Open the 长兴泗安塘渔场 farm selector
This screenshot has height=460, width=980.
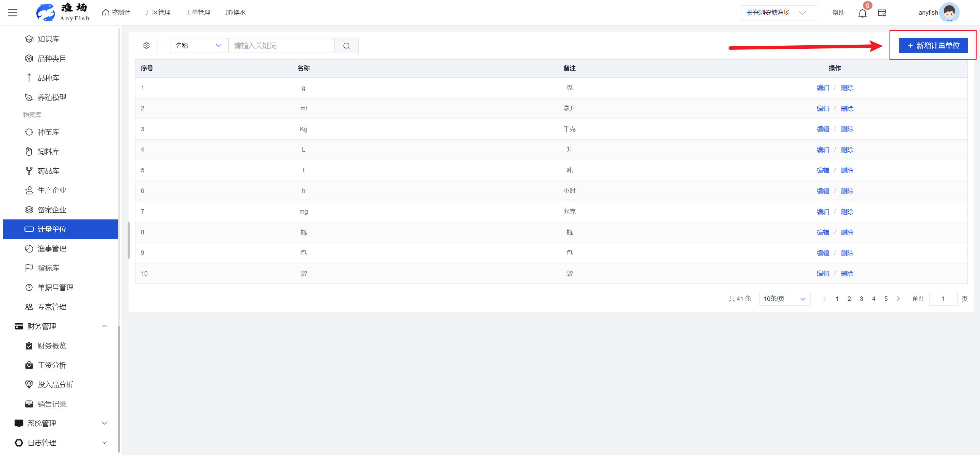click(778, 13)
